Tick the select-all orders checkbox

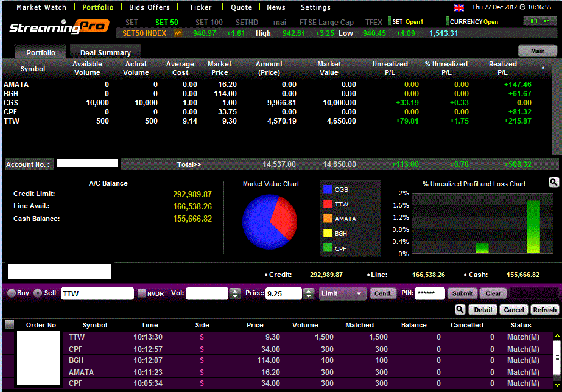tap(10, 324)
